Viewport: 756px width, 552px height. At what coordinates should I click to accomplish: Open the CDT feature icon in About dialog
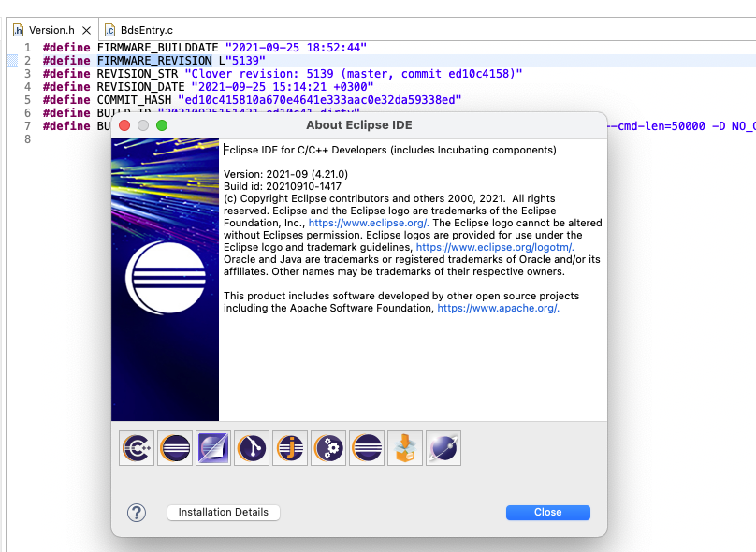pos(137,448)
